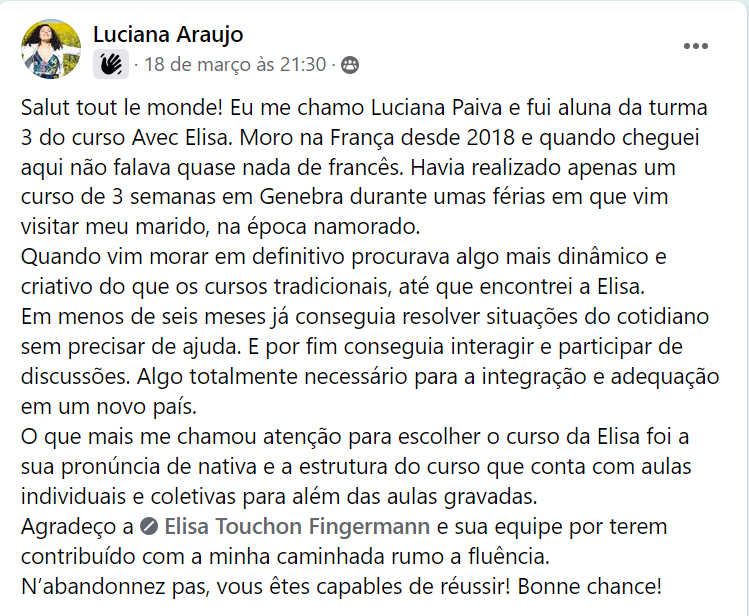Open the post timestamp 18 de março

[236, 65]
